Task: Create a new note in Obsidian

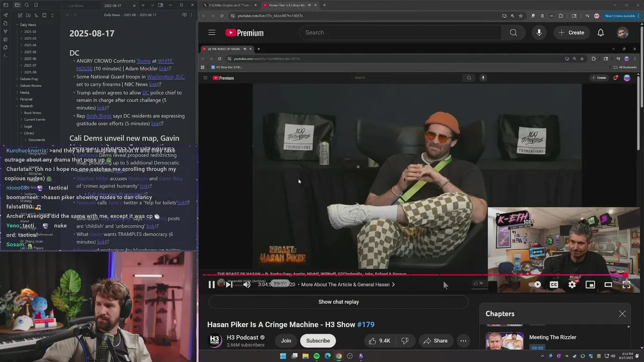Action: click(20, 16)
